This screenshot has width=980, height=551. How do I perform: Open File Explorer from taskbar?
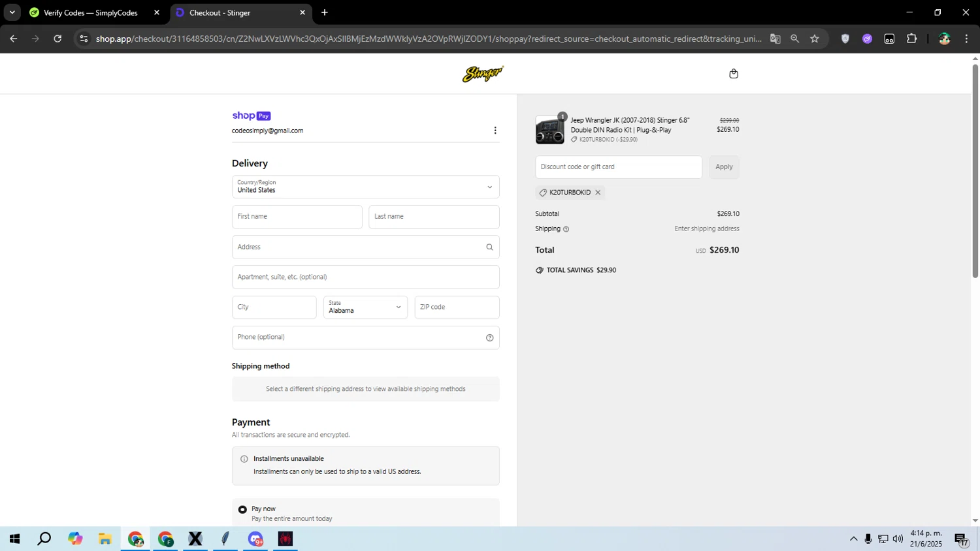click(105, 539)
